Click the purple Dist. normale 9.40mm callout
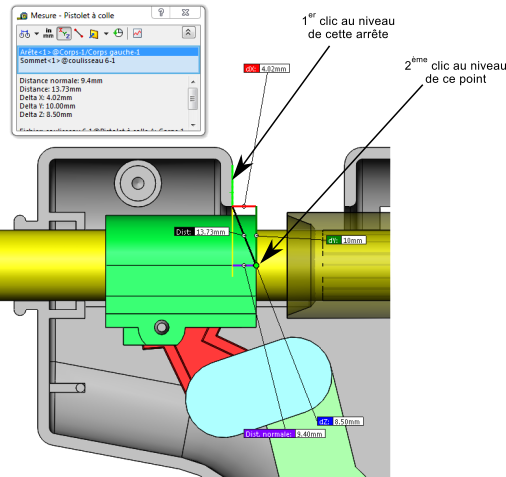This screenshot has height=477, width=506. coord(284,434)
